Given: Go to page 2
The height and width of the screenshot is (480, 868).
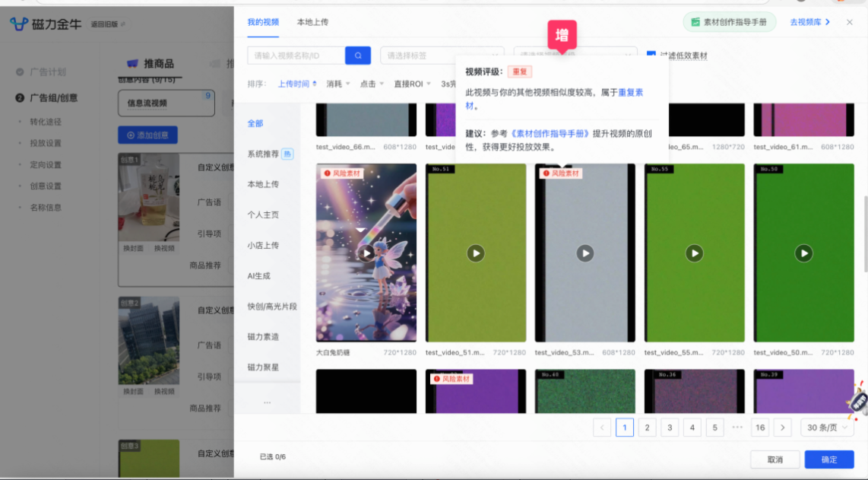Looking at the screenshot, I should 647,428.
